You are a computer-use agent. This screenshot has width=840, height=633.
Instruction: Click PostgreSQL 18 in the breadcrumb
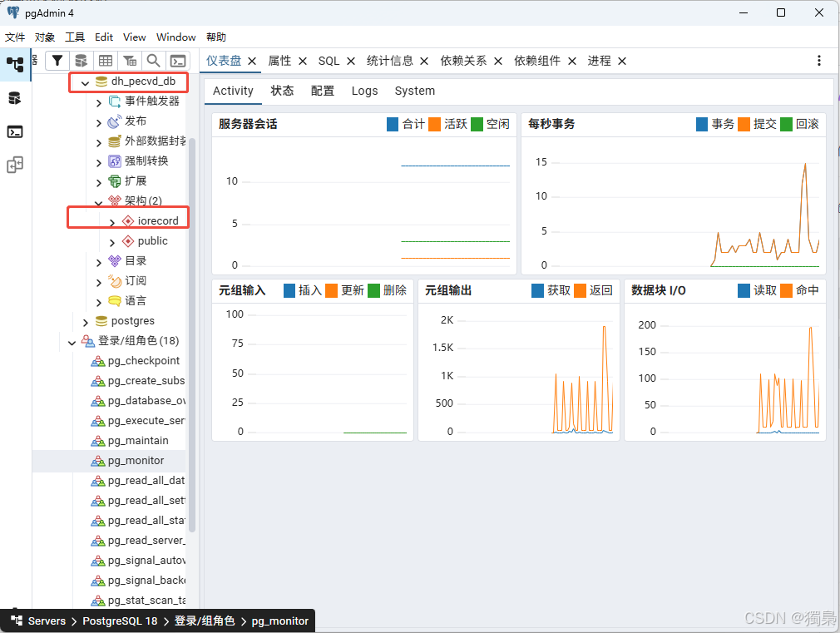click(120, 621)
